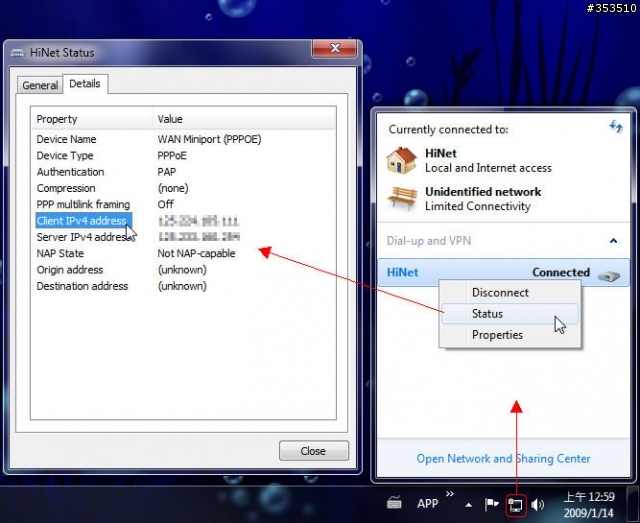
Task: Click the keyboard input method icon
Action: point(394,503)
